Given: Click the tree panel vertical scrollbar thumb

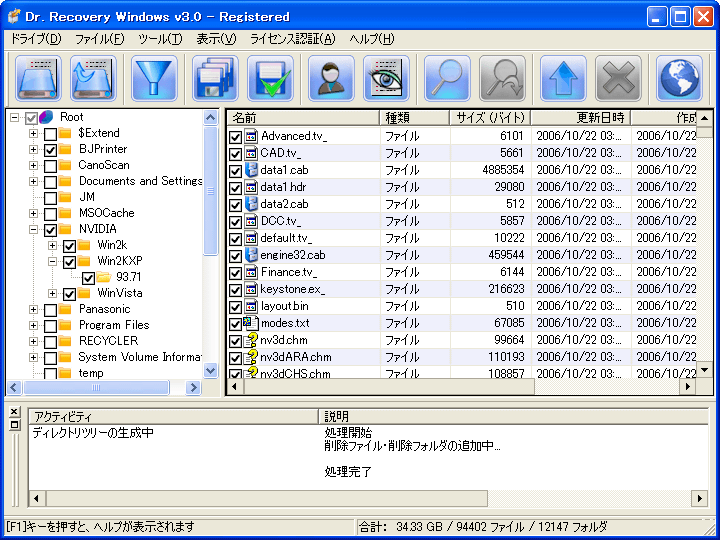Looking at the screenshot, I should pyautogui.click(x=211, y=191).
